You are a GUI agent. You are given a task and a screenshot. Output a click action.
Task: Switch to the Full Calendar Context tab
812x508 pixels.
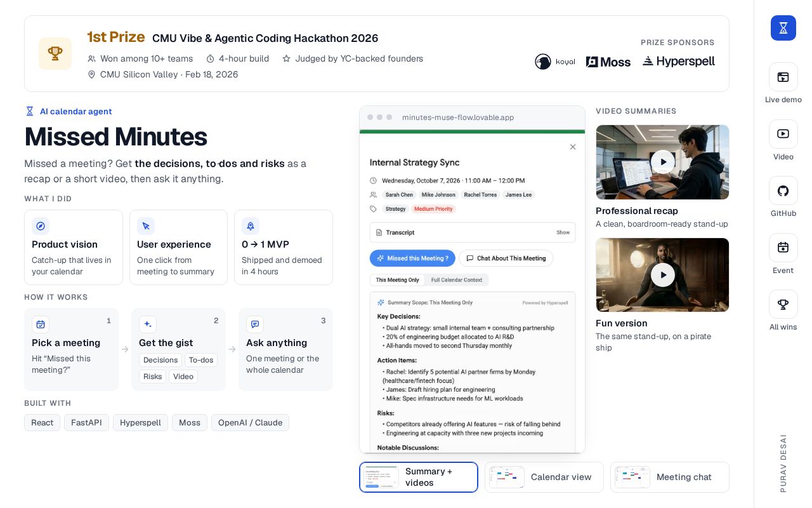click(457, 280)
